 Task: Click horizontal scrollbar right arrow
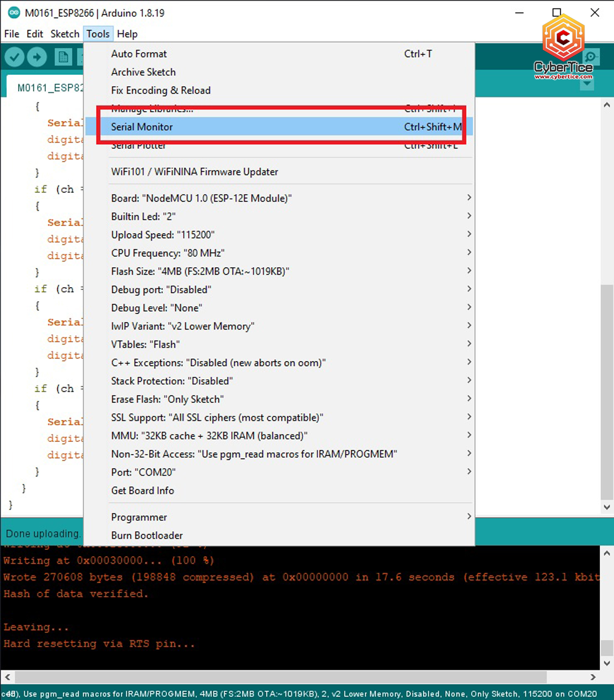tap(593, 677)
